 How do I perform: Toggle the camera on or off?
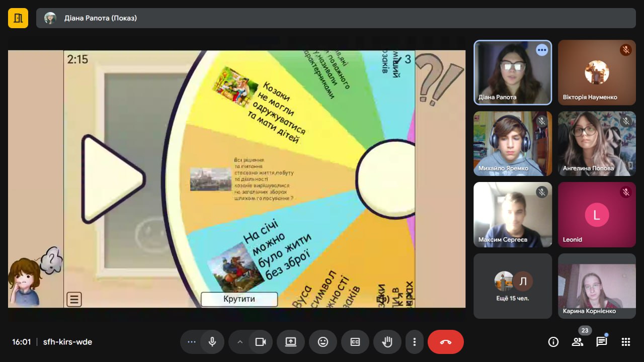click(x=260, y=342)
